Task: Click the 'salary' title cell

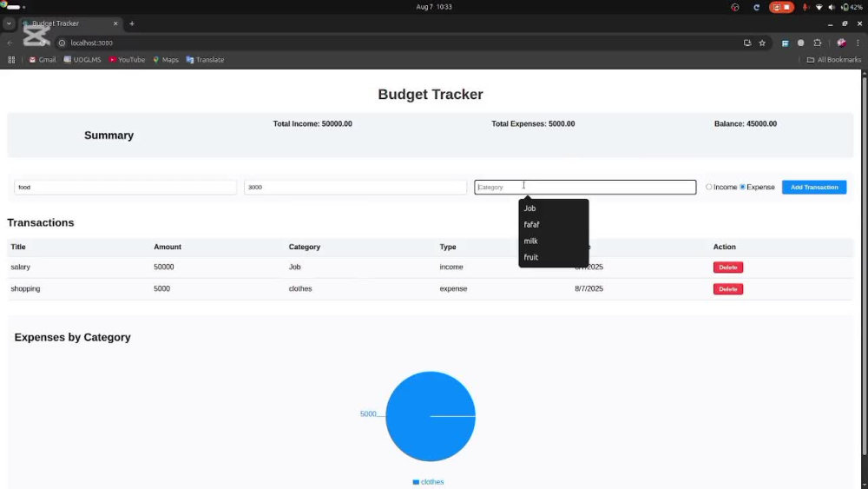Action: pyautogui.click(x=21, y=267)
